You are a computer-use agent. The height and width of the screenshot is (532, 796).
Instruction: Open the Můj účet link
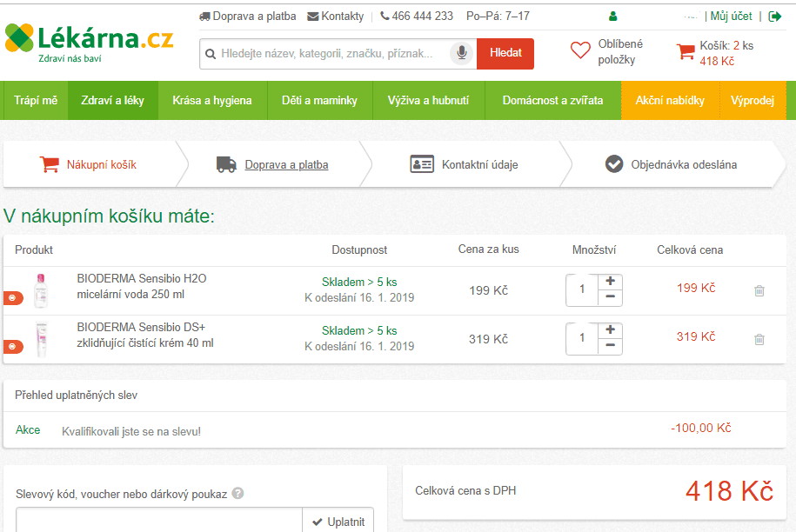[x=731, y=17]
